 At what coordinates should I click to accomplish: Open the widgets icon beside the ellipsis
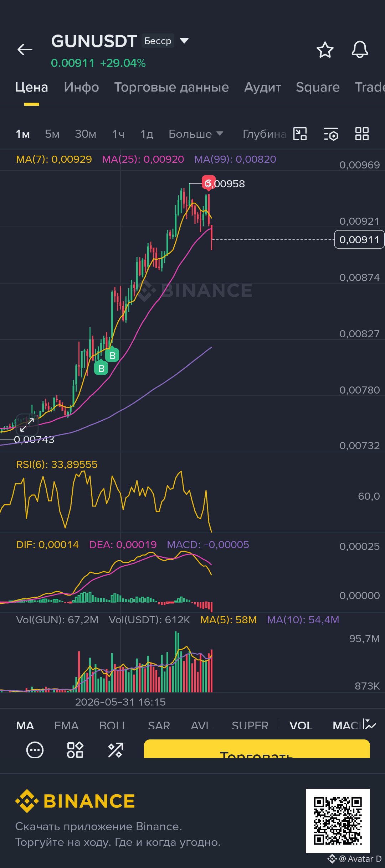(75, 750)
